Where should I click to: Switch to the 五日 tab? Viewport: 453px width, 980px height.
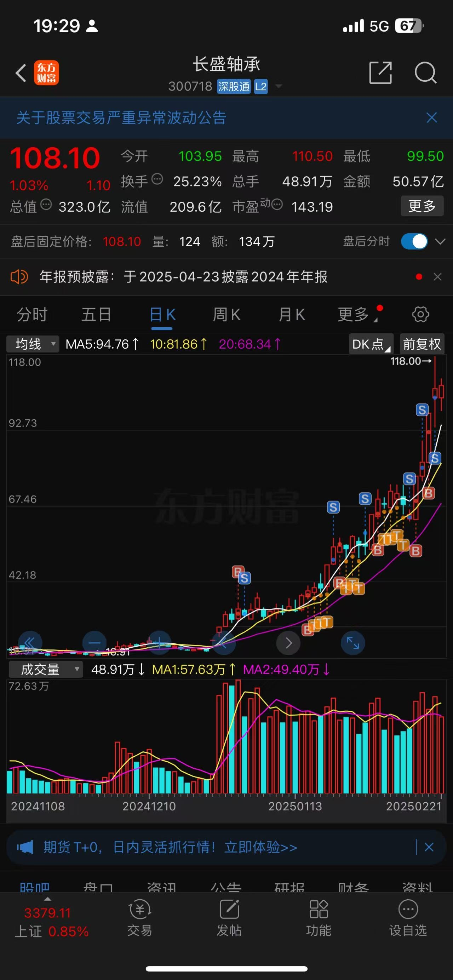96,315
